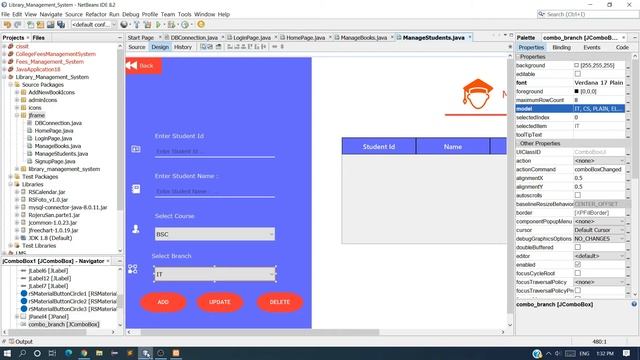
Task: Click the Build Project hammer icon
Action: click(x=137, y=24)
